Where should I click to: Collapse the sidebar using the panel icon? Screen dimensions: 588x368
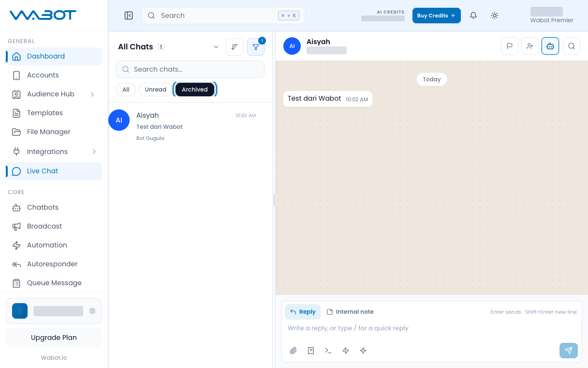[x=129, y=15]
